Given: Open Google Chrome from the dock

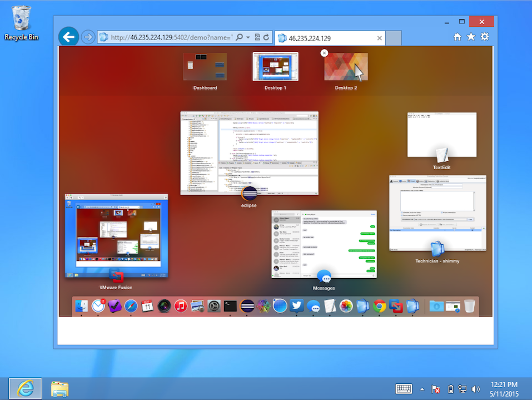Looking at the screenshot, I should tap(380, 306).
